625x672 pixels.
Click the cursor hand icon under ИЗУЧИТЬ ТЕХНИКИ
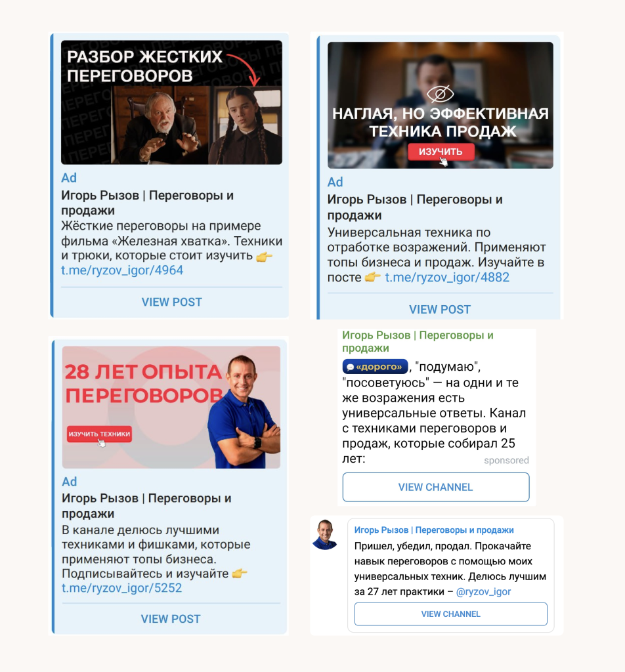101,443
